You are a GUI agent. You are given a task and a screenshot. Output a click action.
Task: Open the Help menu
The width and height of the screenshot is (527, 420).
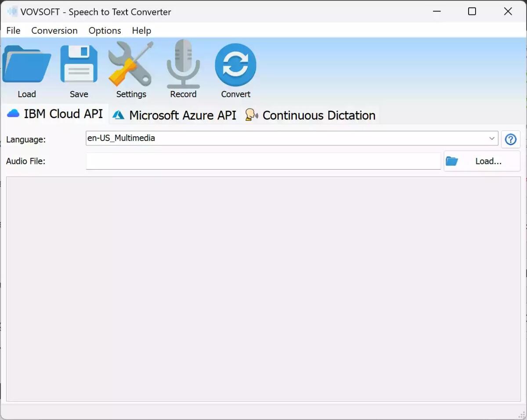[x=141, y=30]
